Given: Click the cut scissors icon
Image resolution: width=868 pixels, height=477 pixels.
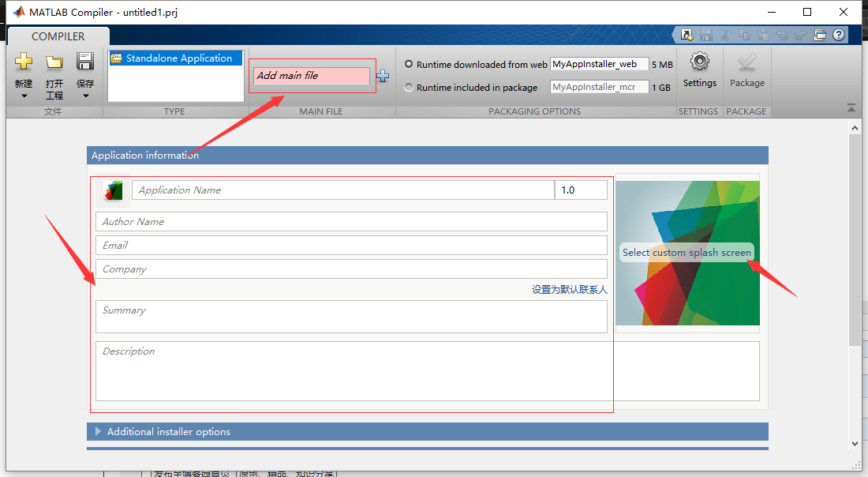Looking at the screenshot, I should (x=724, y=36).
